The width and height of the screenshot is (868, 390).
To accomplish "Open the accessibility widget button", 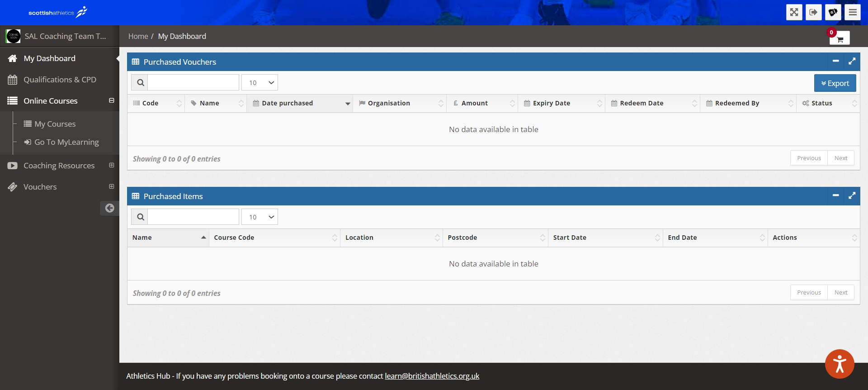I will [x=839, y=364].
